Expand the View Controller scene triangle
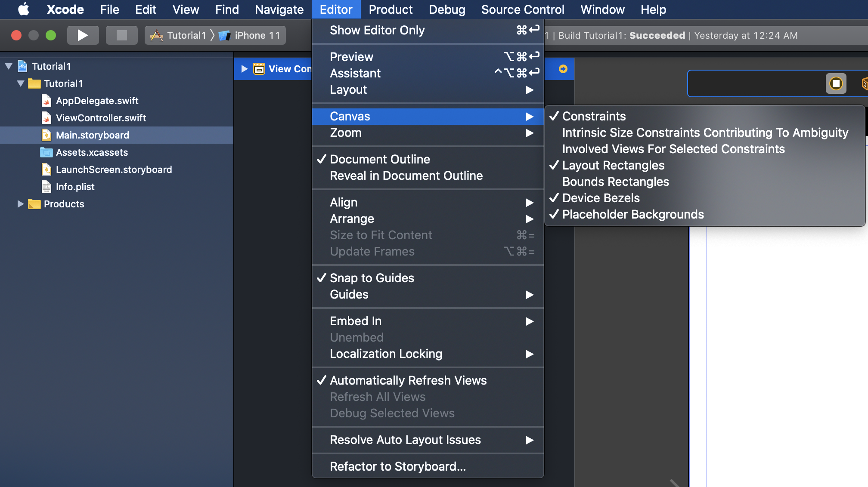868x487 pixels. 244,69
